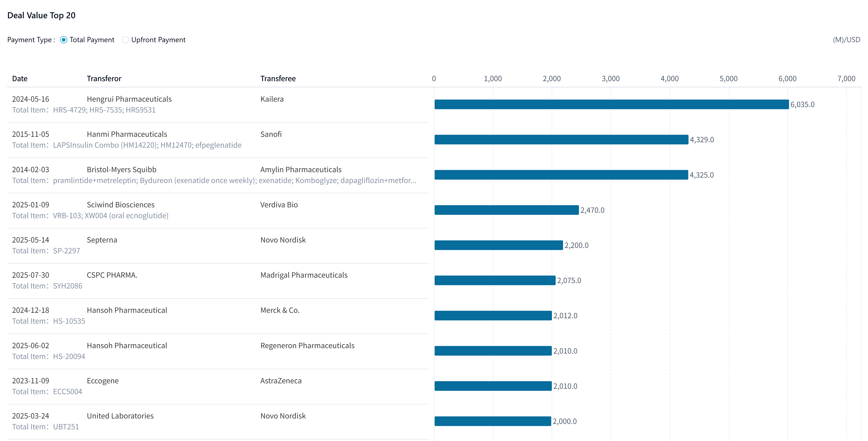The image size is (868, 441).
Task: Click Septerna transferor name
Action: [102, 240]
